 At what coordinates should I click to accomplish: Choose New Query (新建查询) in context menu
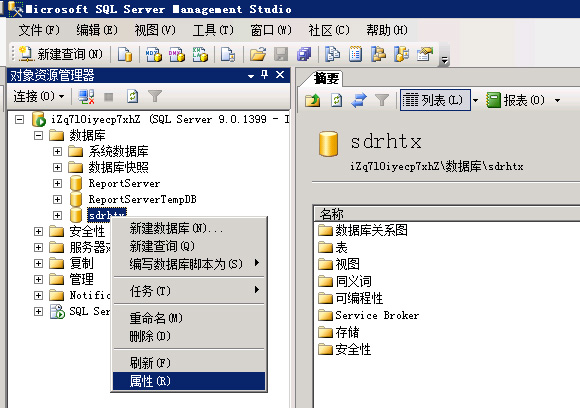click(189, 246)
